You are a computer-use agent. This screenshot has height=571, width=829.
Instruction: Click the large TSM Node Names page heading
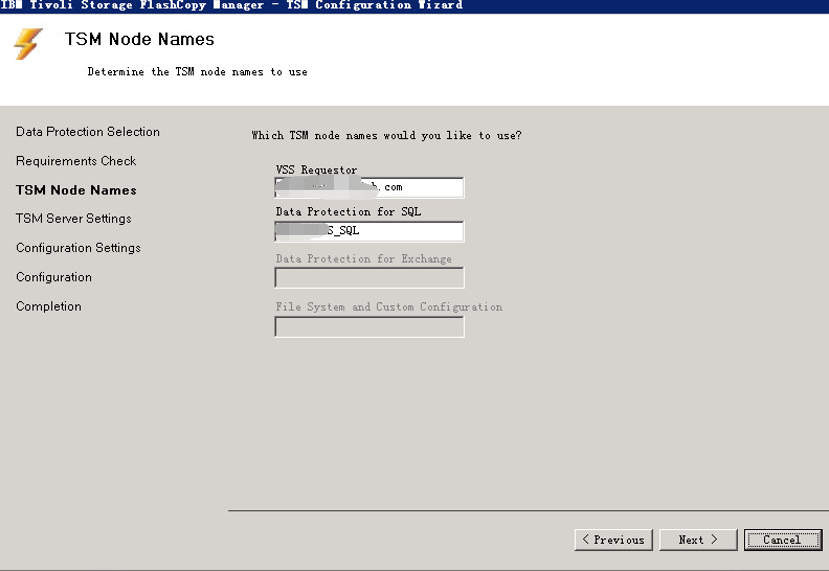pyautogui.click(x=140, y=40)
